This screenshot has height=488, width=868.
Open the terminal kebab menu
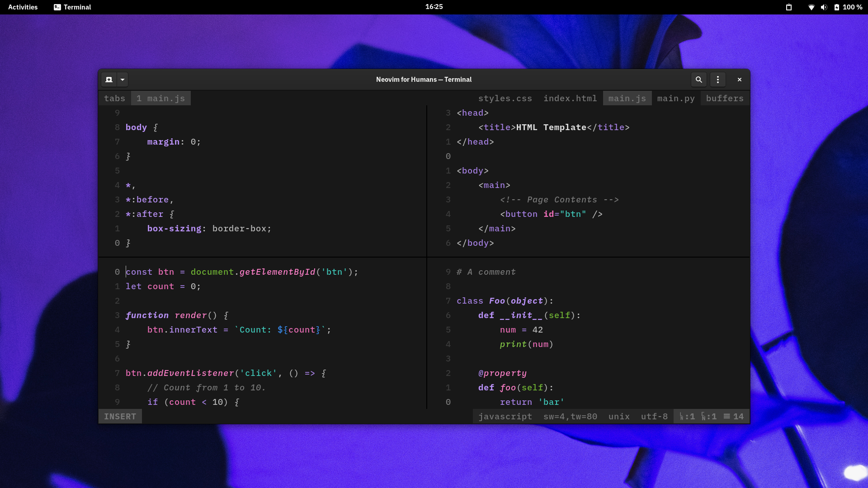[x=718, y=80]
